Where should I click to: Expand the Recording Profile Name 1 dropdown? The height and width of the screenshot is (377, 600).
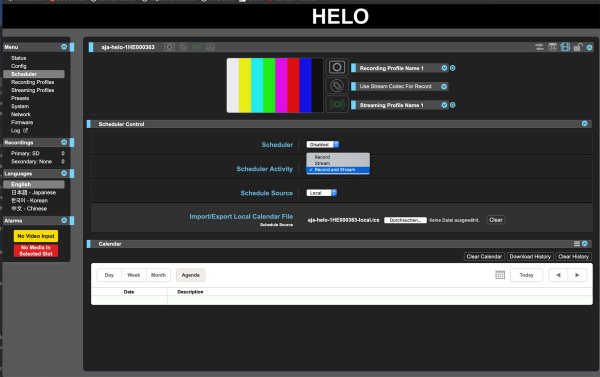[444, 68]
